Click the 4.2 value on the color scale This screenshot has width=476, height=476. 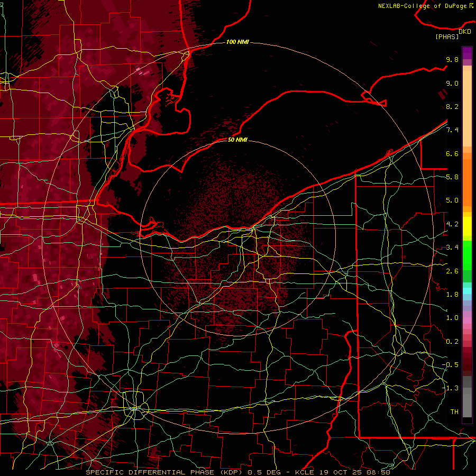pyautogui.click(x=452, y=224)
